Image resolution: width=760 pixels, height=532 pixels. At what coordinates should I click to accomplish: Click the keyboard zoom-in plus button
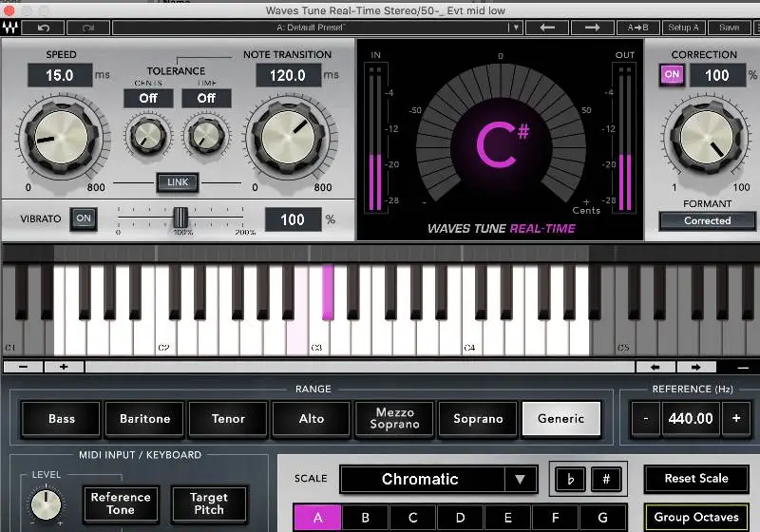[x=64, y=367]
